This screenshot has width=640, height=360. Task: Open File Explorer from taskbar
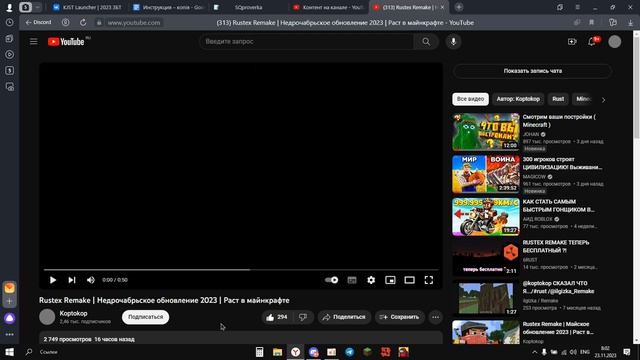point(278,352)
